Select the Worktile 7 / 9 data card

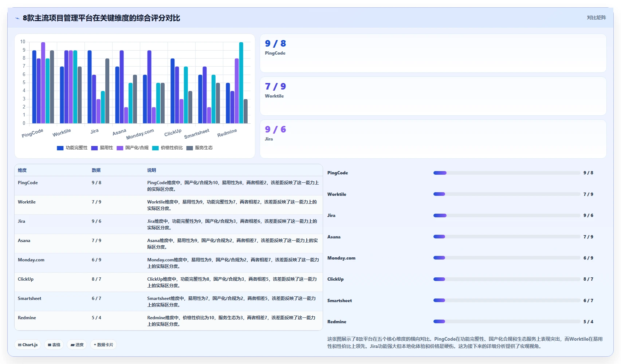tap(433, 96)
